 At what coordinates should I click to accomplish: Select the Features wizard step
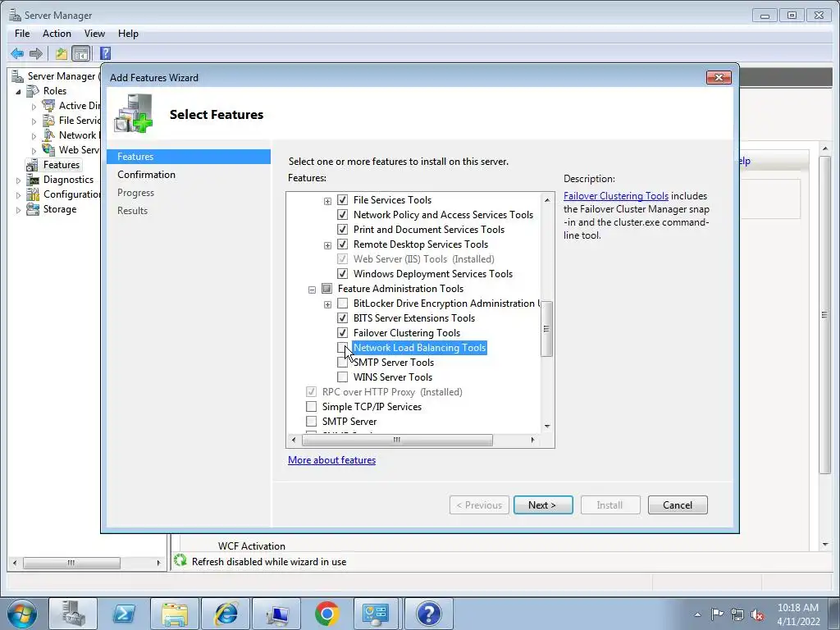point(189,157)
